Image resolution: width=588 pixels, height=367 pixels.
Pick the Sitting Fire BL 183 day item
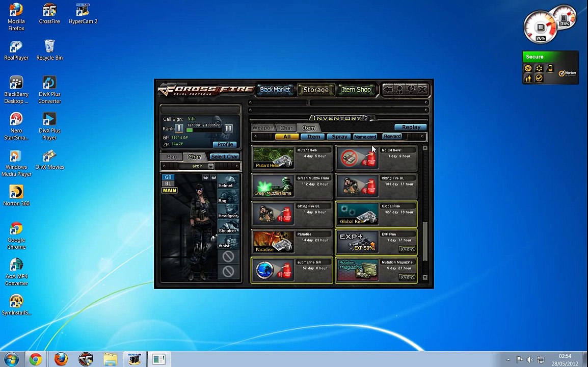point(358,186)
